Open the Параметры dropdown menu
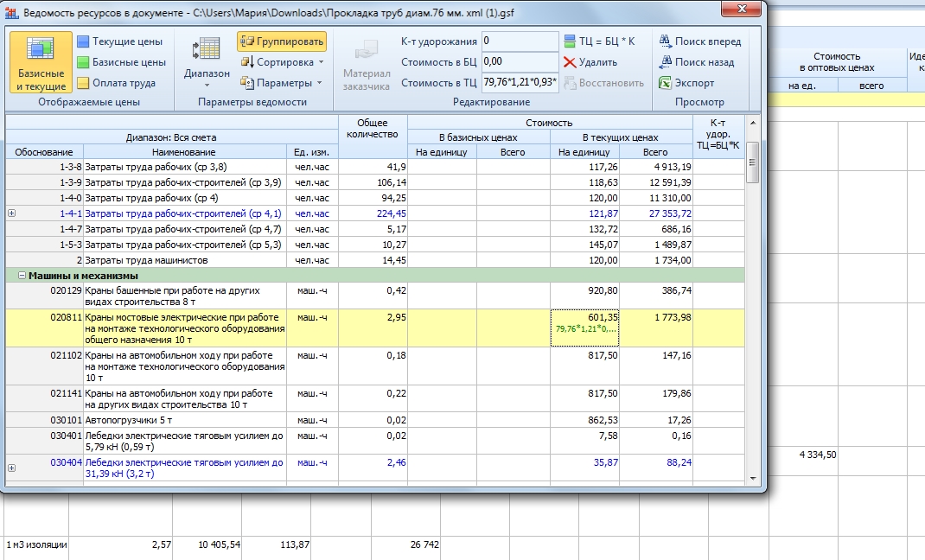The width and height of the screenshot is (925, 560). point(283,83)
